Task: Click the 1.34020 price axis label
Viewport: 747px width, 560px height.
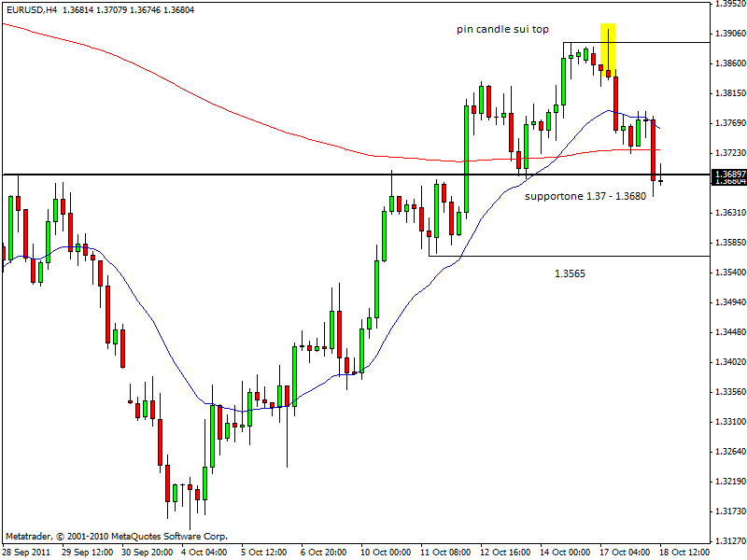Action: tap(728, 361)
